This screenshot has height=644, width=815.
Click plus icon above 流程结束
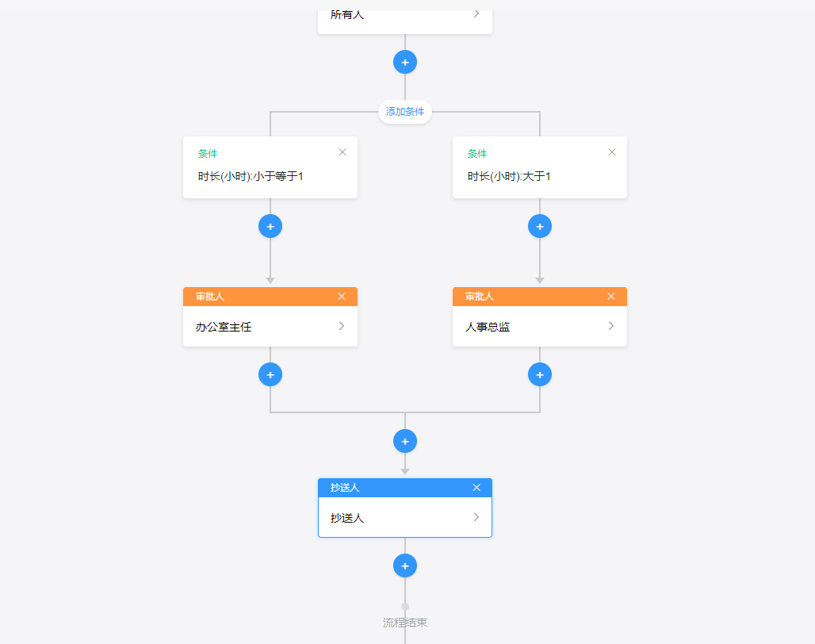[x=405, y=565]
